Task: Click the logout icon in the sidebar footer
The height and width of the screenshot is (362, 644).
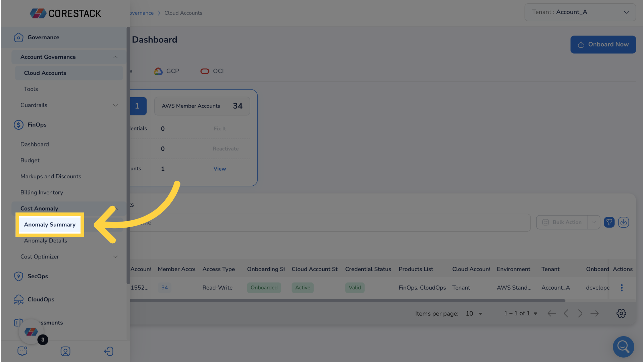Action: [109, 351]
